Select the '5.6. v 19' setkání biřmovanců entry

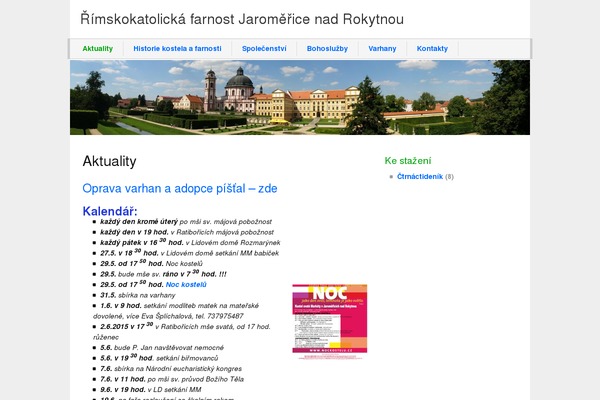click(x=159, y=358)
